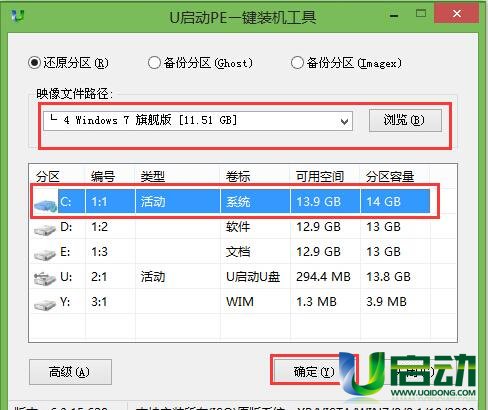Select the E: drive icon
Image resolution: width=488 pixels, height=410 pixels.
pos(45,254)
